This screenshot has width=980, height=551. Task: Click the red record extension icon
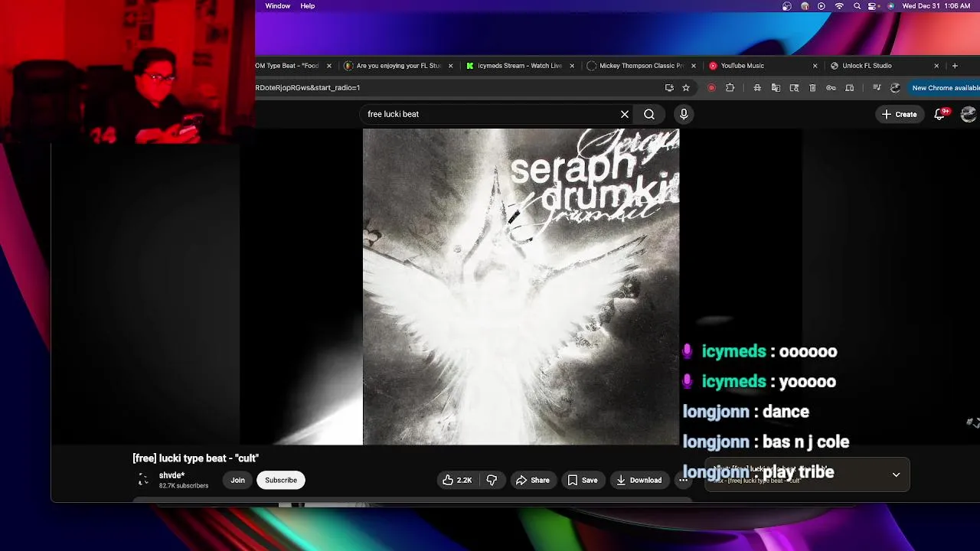point(711,88)
